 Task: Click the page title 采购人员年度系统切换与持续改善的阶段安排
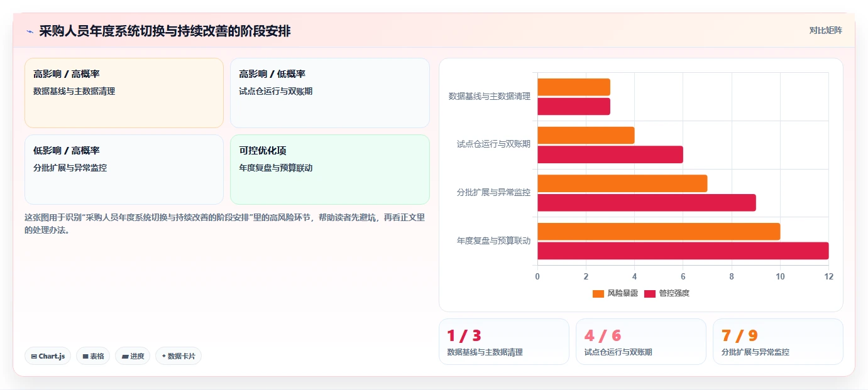point(165,31)
